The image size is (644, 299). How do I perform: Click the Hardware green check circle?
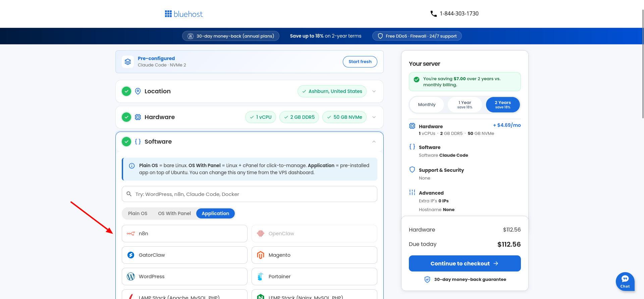tap(126, 117)
